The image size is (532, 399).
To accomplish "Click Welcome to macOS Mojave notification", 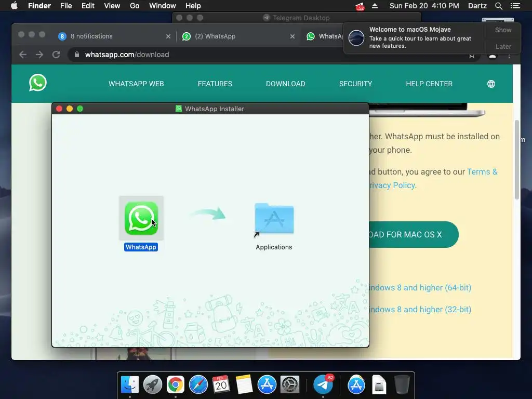I will (414, 37).
